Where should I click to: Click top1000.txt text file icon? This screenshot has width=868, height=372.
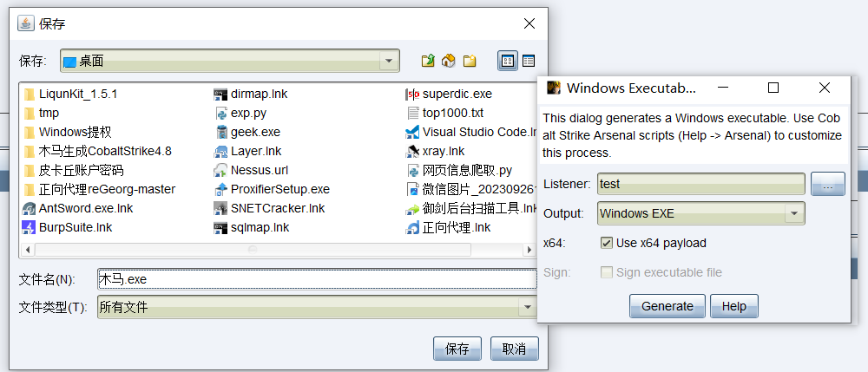click(412, 114)
